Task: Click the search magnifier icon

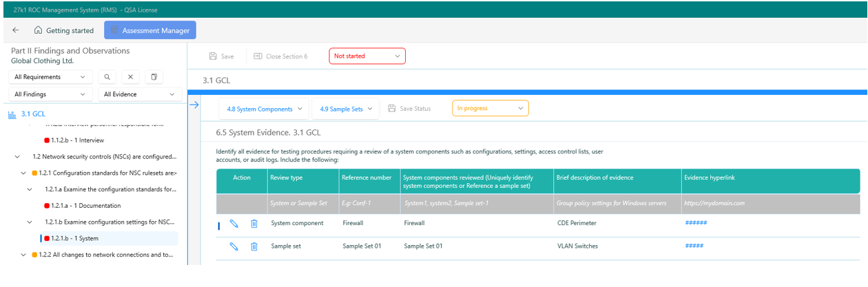Action: pyautogui.click(x=107, y=77)
